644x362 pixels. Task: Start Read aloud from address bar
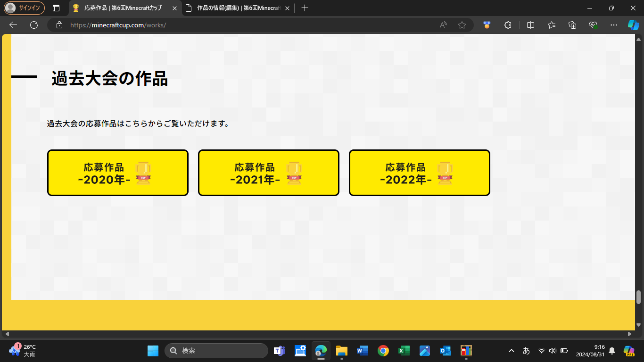pos(443,25)
